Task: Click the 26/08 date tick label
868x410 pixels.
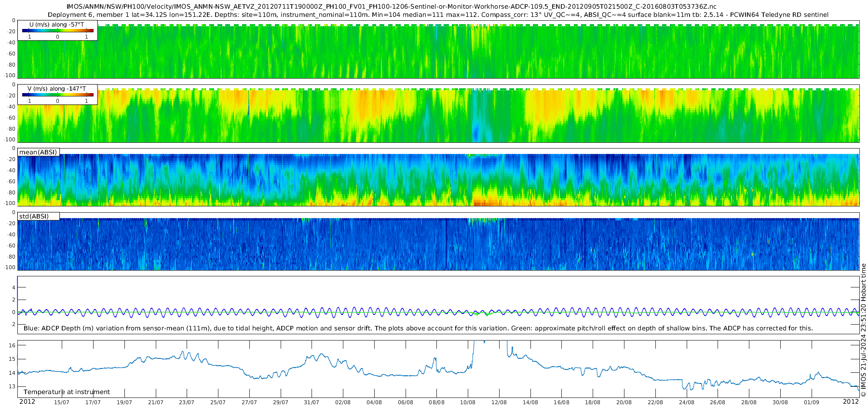Action: 718,402
